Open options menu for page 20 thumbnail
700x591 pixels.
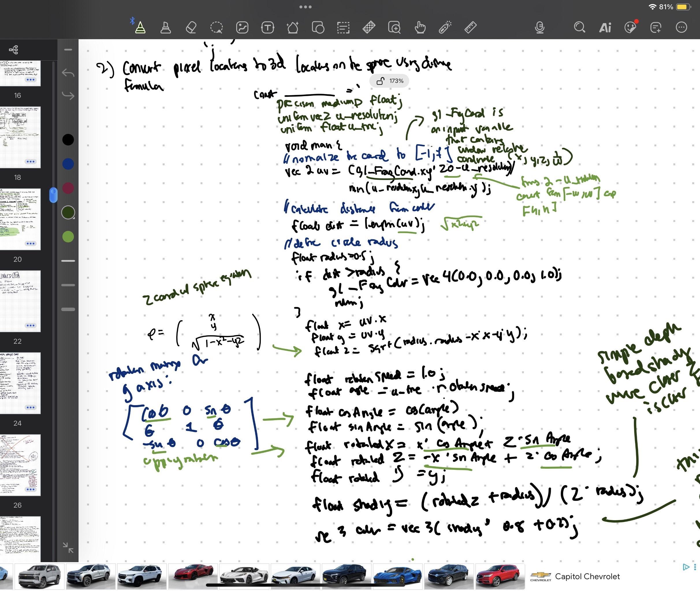31,244
